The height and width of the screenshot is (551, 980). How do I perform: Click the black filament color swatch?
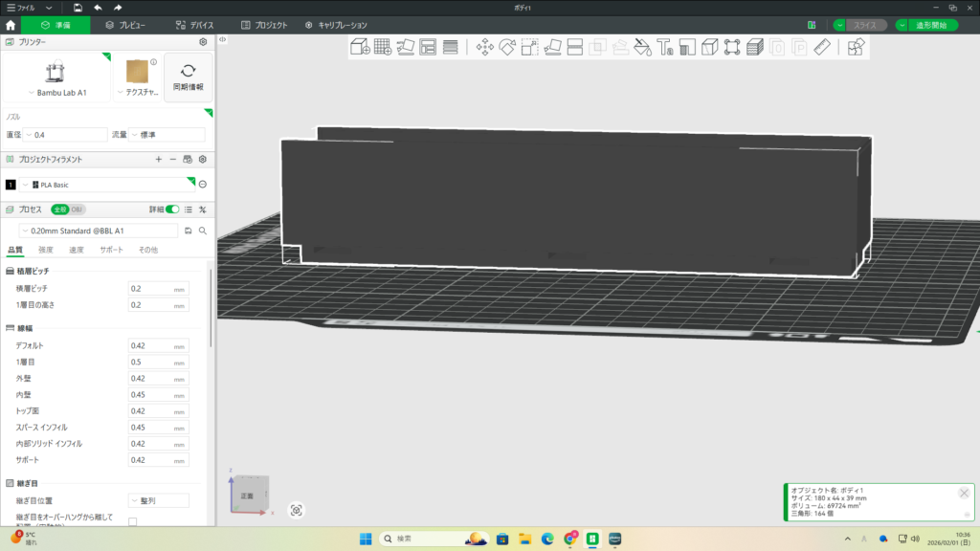click(11, 184)
